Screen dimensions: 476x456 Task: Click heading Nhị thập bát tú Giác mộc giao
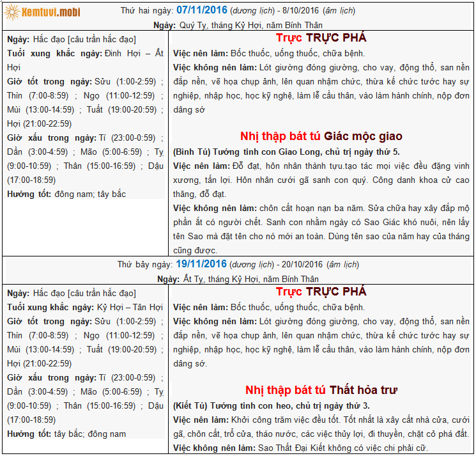321,136
